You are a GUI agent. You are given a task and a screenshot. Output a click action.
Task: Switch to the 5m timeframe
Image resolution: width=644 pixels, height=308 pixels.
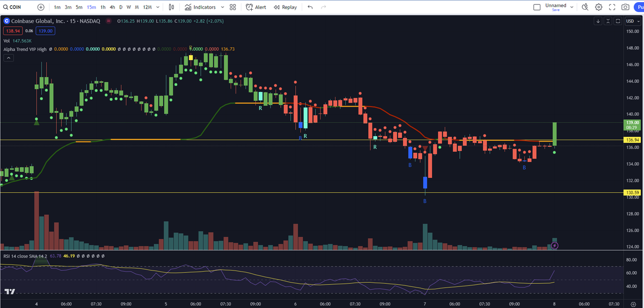[x=79, y=7]
